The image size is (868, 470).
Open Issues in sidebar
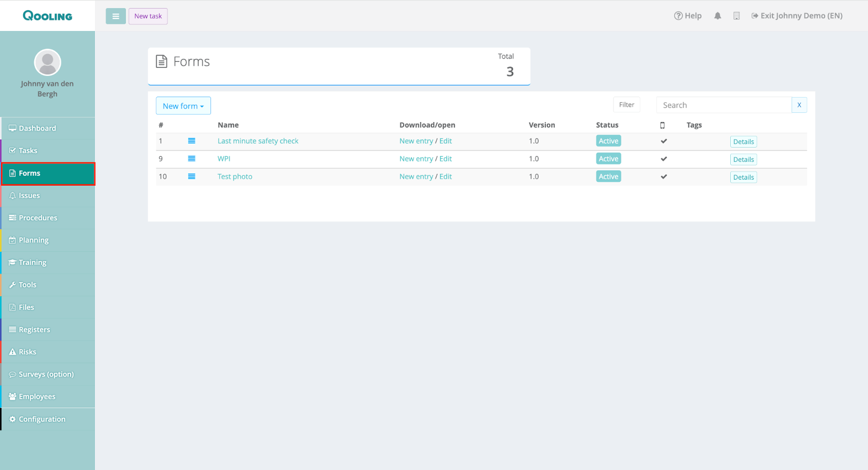[x=48, y=195]
